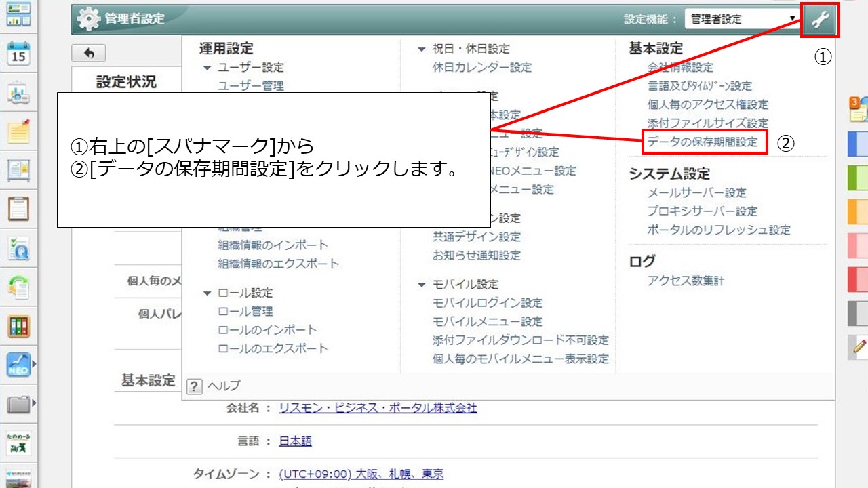The image size is (868, 488).
Task: Open ユーザー管理 menu item
Action: click(x=251, y=86)
